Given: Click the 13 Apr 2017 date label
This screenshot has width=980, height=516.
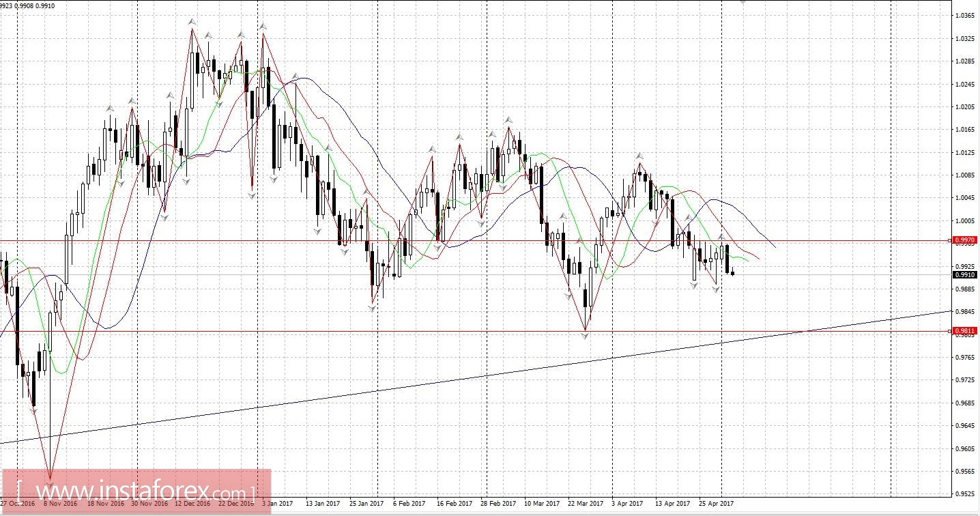Looking at the screenshot, I should tap(673, 504).
